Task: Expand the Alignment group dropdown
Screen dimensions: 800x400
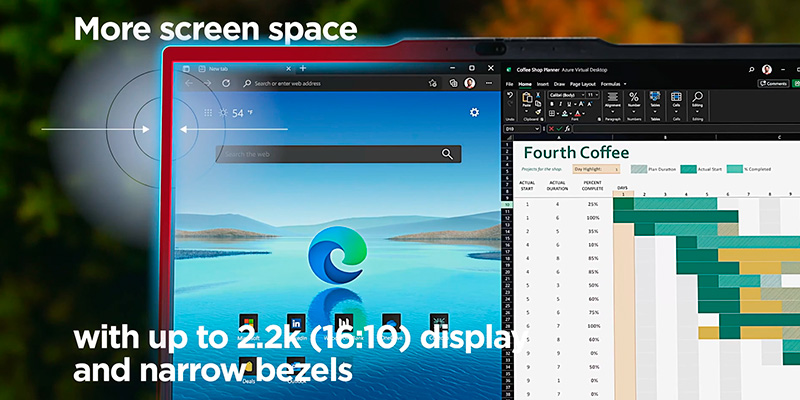Action: 613,112
